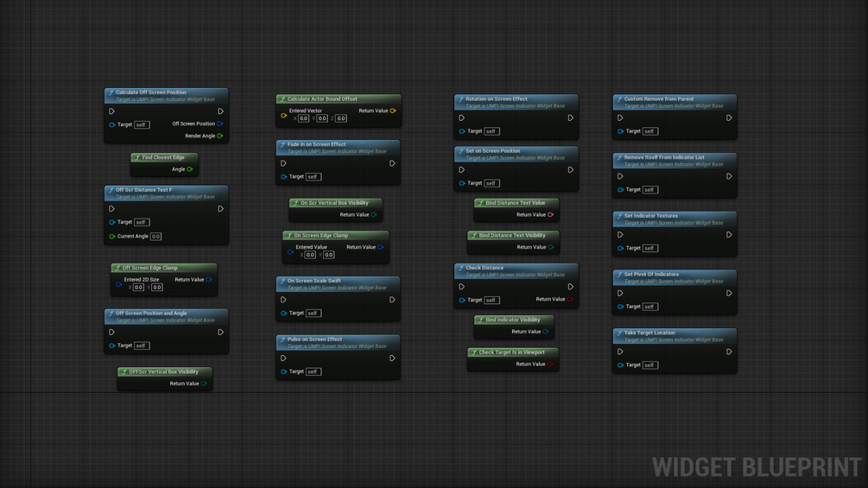This screenshot has width=868, height=488.
Task: Select the Find Closest Edge node title
Action: pos(163,157)
